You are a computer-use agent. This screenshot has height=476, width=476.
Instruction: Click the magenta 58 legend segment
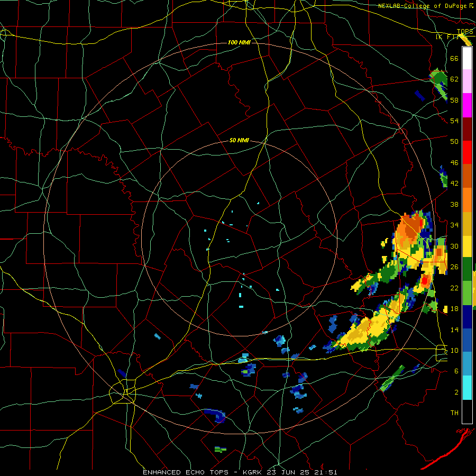point(467,105)
